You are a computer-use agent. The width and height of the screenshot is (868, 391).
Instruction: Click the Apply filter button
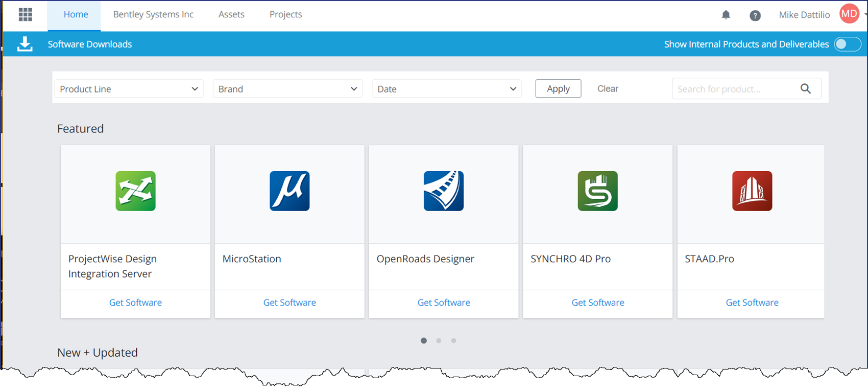tap(558, 88)
